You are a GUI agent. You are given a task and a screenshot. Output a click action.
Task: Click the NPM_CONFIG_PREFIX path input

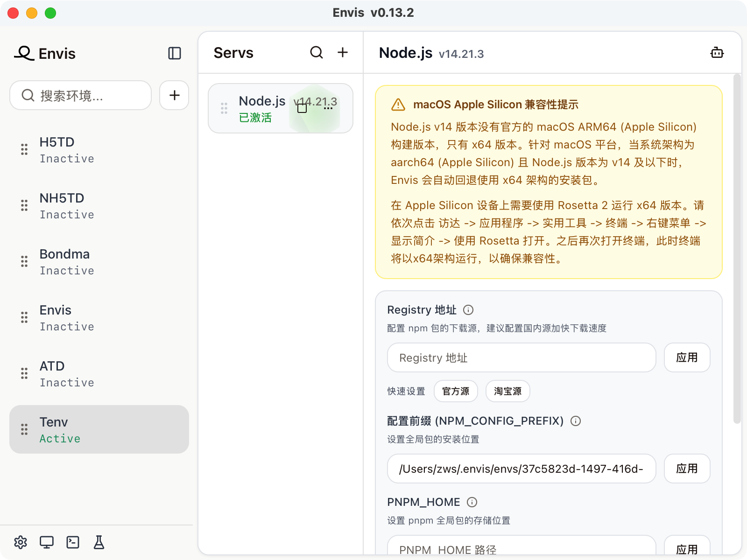[x=521, y=469]
